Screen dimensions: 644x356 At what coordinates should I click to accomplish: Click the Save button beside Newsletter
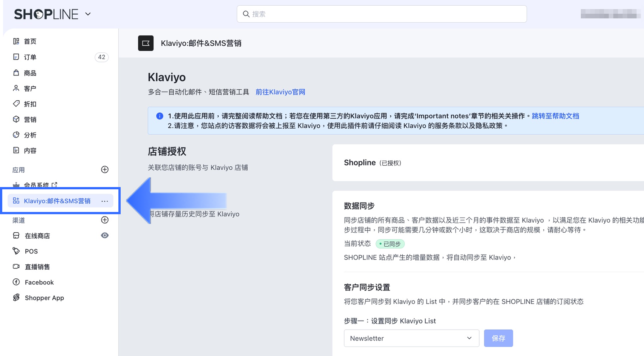tap(498, 338)
